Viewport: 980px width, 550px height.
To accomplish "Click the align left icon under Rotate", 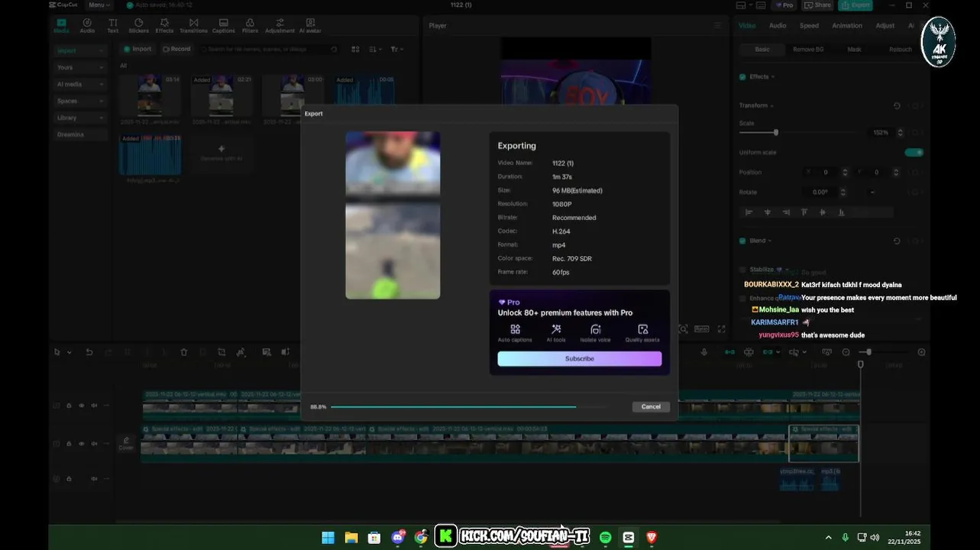I will 749,212.
